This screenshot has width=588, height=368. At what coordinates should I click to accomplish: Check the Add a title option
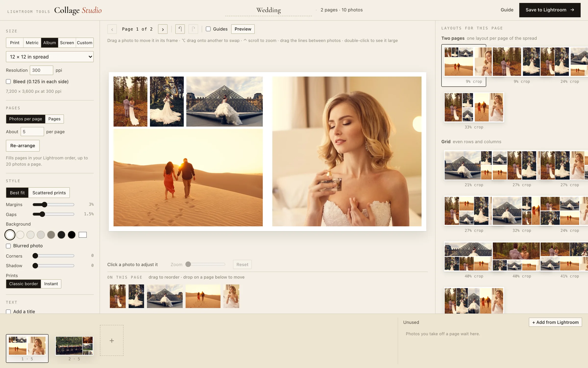[x=8, y=312]
